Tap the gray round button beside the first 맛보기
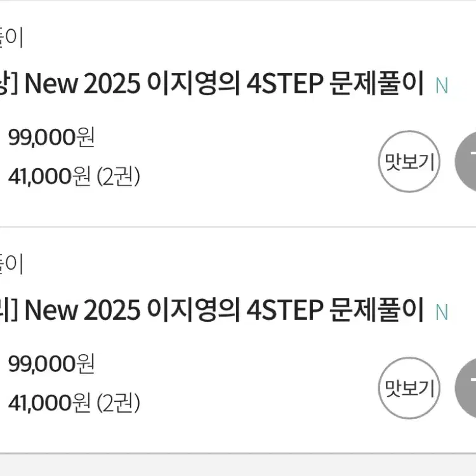 click(466, 161)
